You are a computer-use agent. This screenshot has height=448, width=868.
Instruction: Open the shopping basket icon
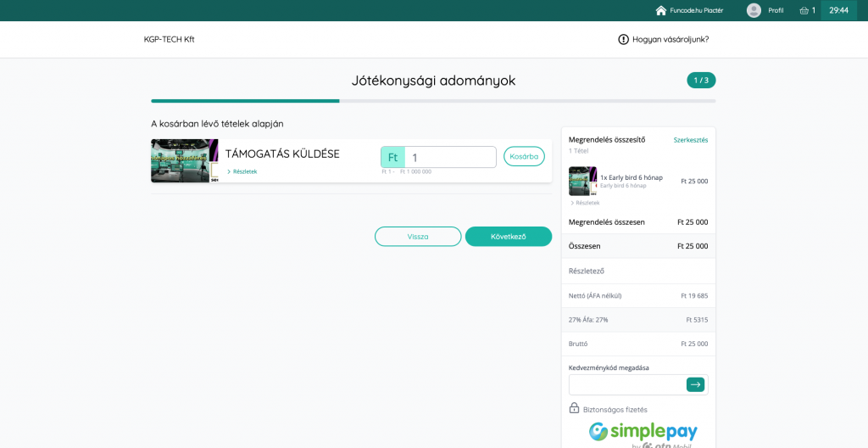[x=804, y=10]
